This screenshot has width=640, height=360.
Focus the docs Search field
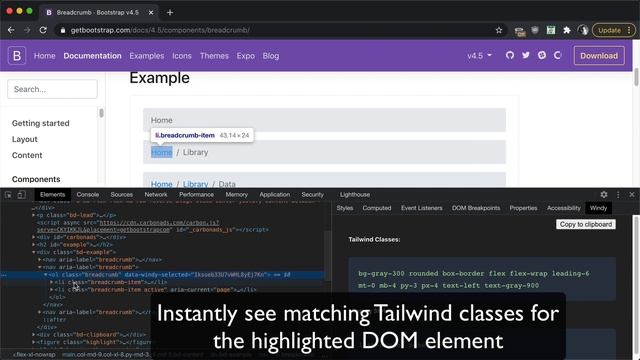52,89
